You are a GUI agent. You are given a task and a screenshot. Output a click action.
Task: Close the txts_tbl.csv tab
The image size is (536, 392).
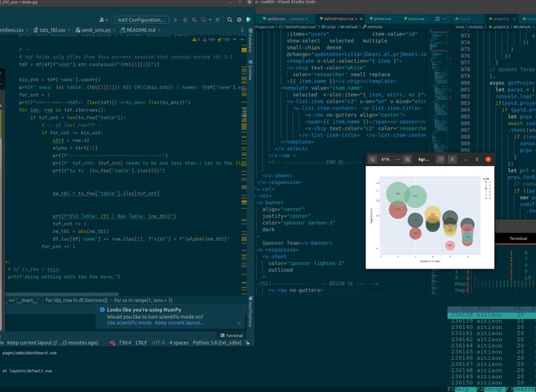coord(69,30)
